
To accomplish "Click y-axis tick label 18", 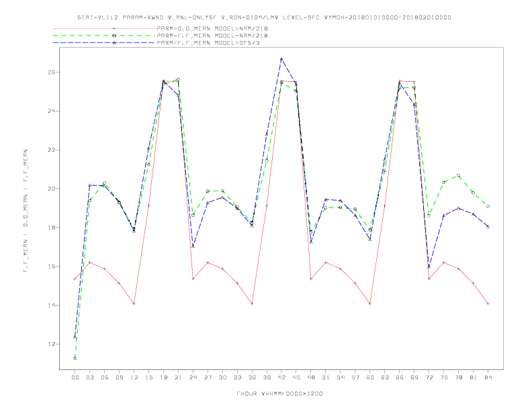I will click(52, 228).
